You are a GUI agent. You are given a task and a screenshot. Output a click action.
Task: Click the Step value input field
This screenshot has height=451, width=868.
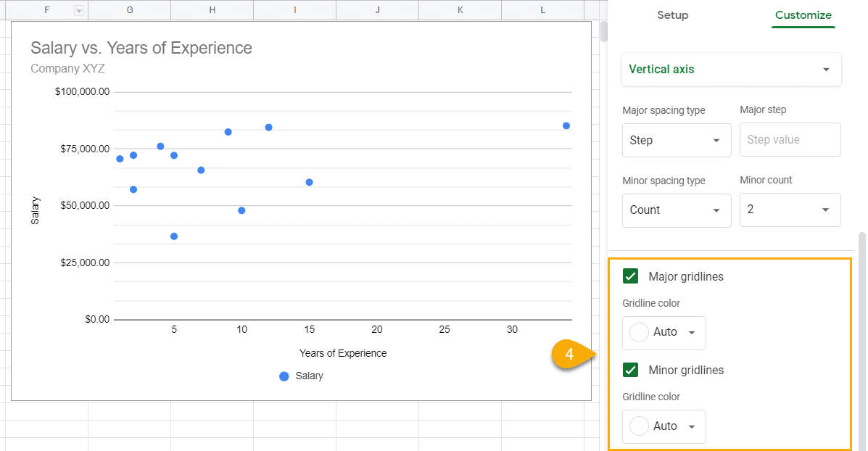pos(790,139)
